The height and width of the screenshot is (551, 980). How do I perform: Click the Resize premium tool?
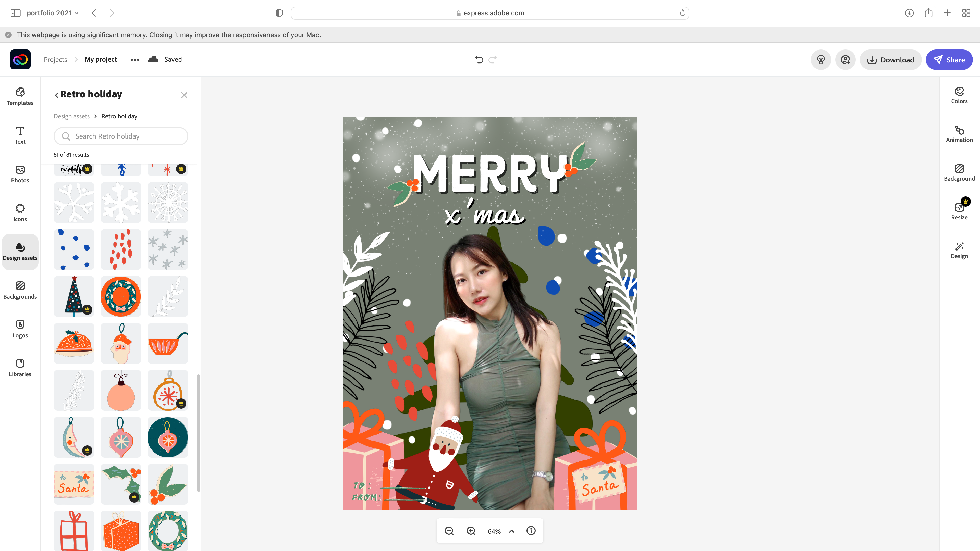point(959,211)
